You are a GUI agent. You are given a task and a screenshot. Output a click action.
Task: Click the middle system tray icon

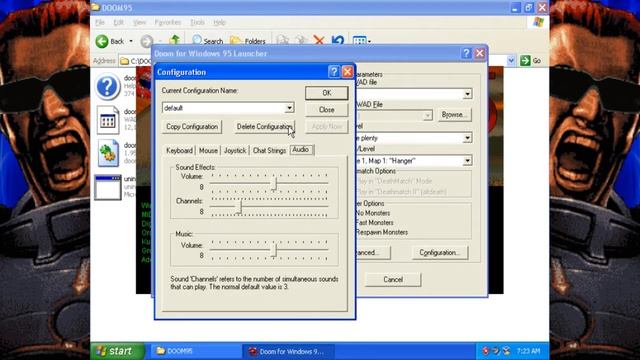click(496, 351)
